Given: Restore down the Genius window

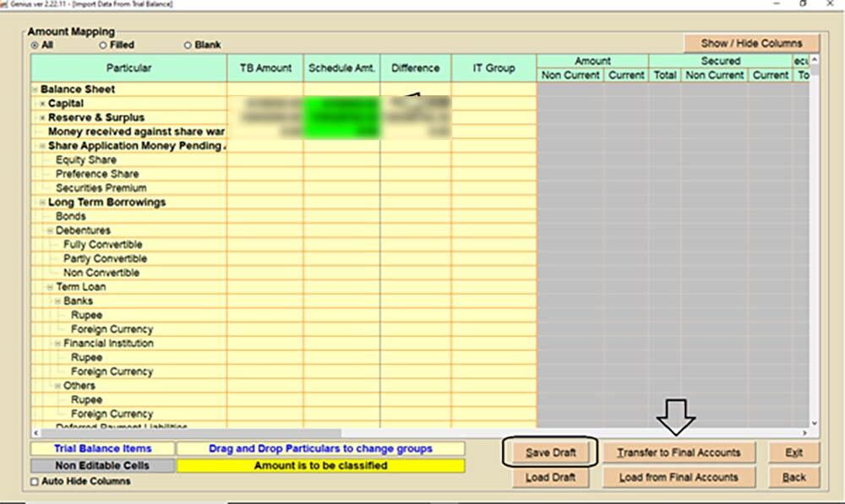Looking at the screenshot, I should tap(803, 3).
